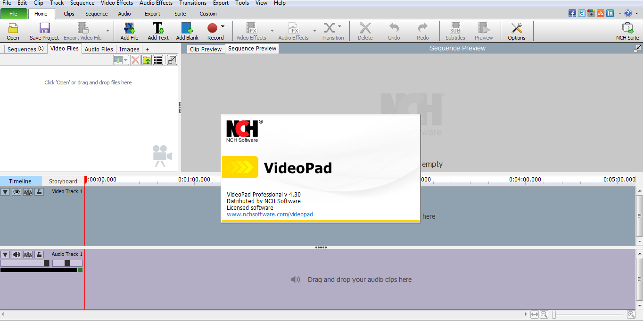Image resolution: width=644 pixels, height=321 pixels.
Task: Open the Audio Effects dropdown arrow
Action: click(x=314, y=31)
